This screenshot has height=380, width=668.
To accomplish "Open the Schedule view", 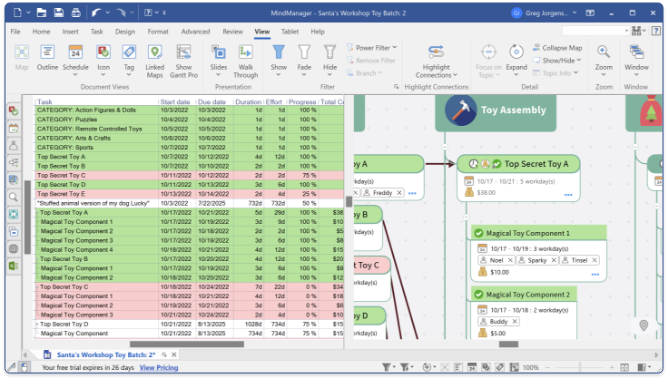I will [x=75, y=60].
